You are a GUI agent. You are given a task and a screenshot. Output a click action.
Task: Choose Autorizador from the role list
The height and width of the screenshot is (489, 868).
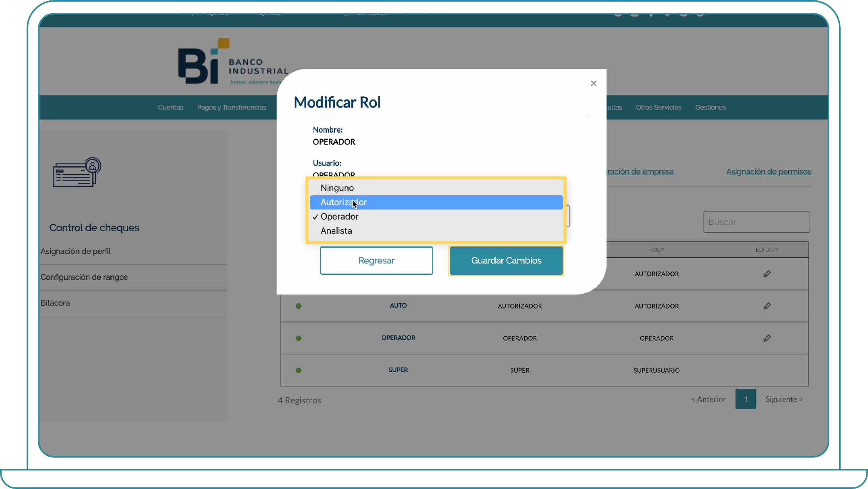pos(436,202)
